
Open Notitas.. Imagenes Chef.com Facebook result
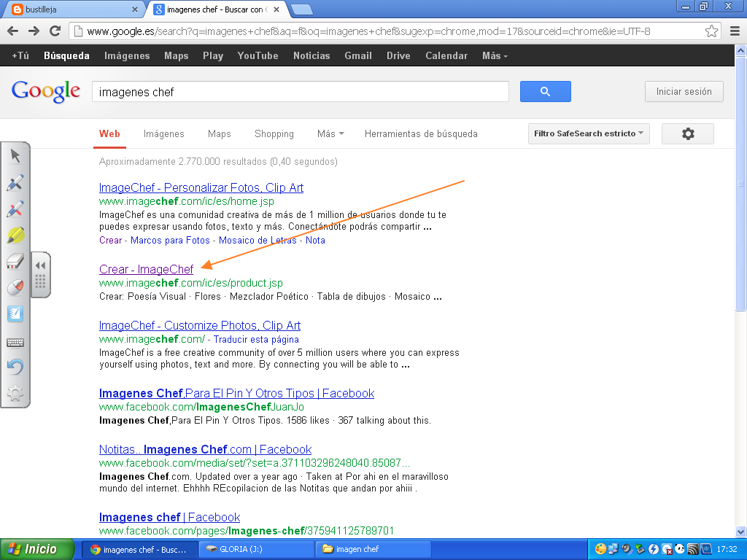205,449
